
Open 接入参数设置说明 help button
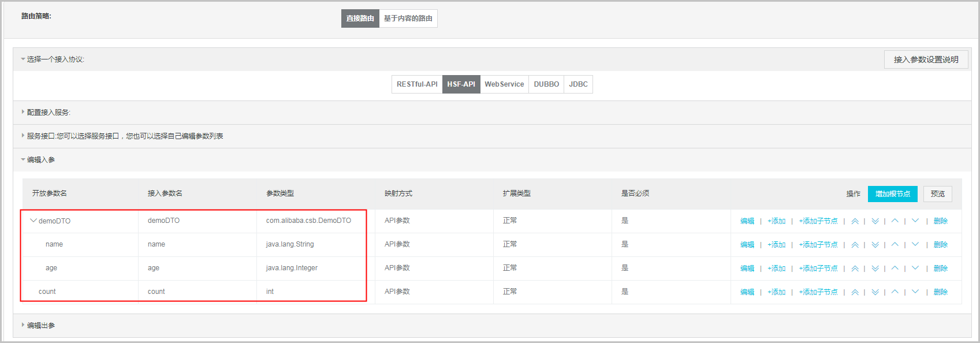926,59
